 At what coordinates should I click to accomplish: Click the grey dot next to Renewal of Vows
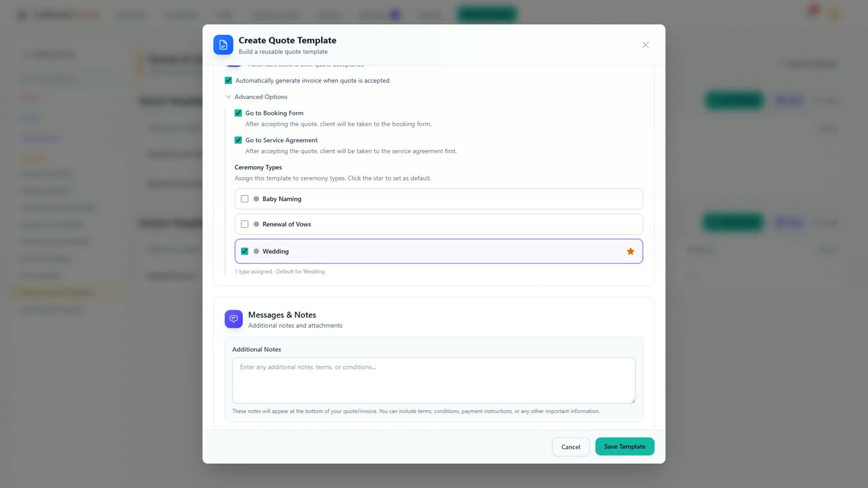[256, 224]
